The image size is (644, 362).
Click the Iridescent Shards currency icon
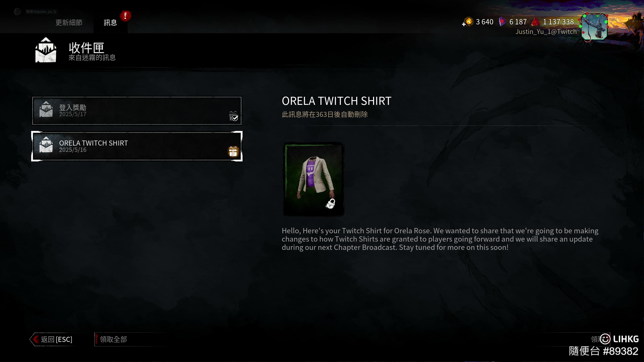coord(502,22)
